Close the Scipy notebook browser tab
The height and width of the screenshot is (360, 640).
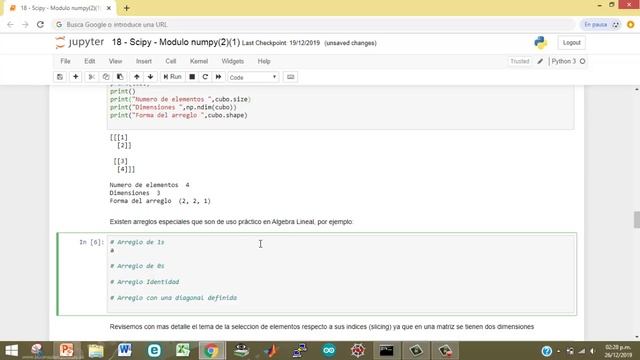coord(109,8)
